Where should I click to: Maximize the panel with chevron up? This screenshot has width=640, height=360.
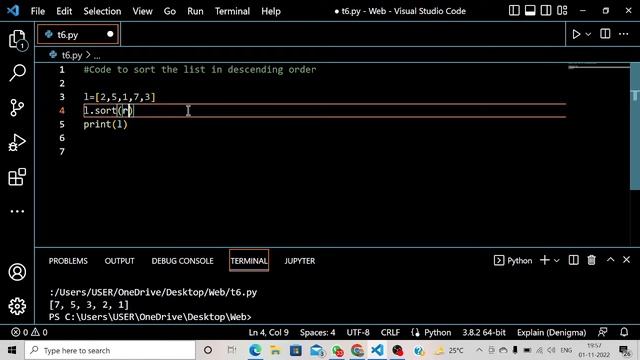[611, 260]
